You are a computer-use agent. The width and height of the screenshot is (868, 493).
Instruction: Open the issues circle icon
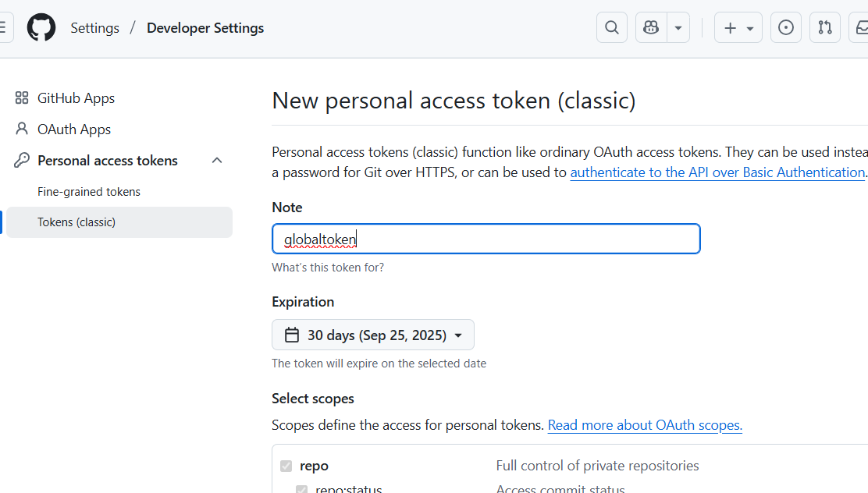pos(786,28)
